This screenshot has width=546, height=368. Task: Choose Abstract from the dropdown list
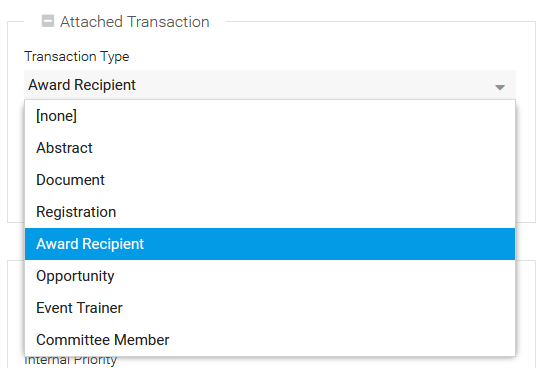(270, 148)
